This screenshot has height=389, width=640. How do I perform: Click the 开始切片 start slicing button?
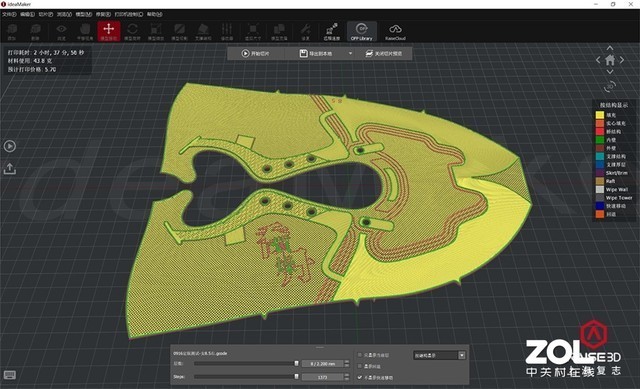click(x=256, y=53)
